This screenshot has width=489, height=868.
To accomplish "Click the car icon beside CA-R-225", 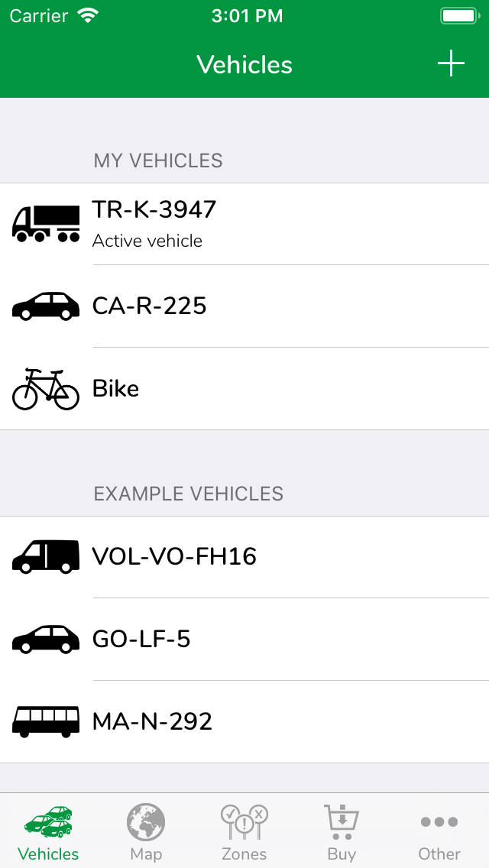I will coord(46,306).
